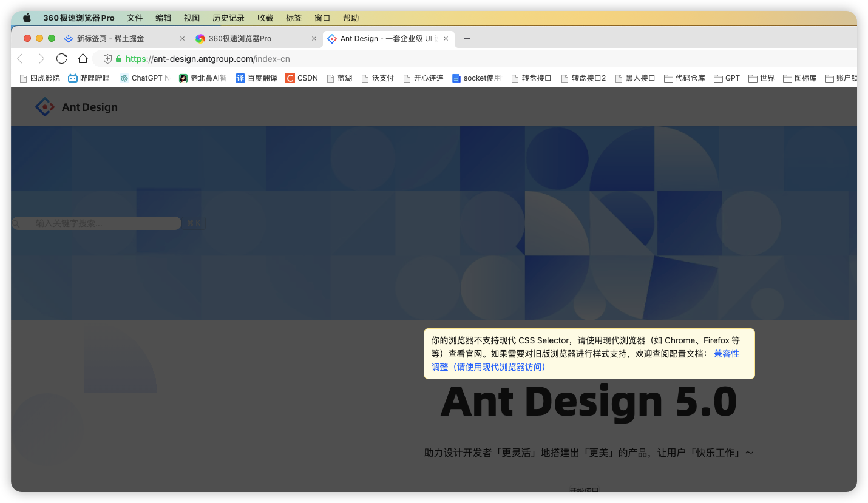Open the CSDN bookmark
The image size is (868, 503).
tap(302, 78)
